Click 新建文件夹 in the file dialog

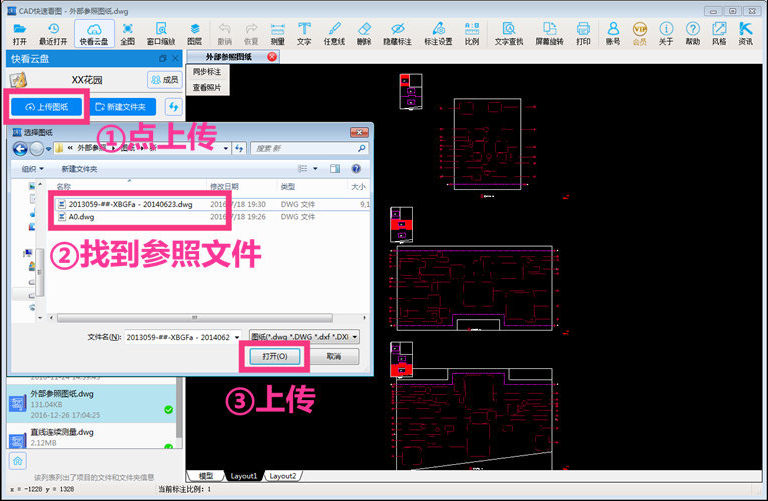click(x=79, y=169)
